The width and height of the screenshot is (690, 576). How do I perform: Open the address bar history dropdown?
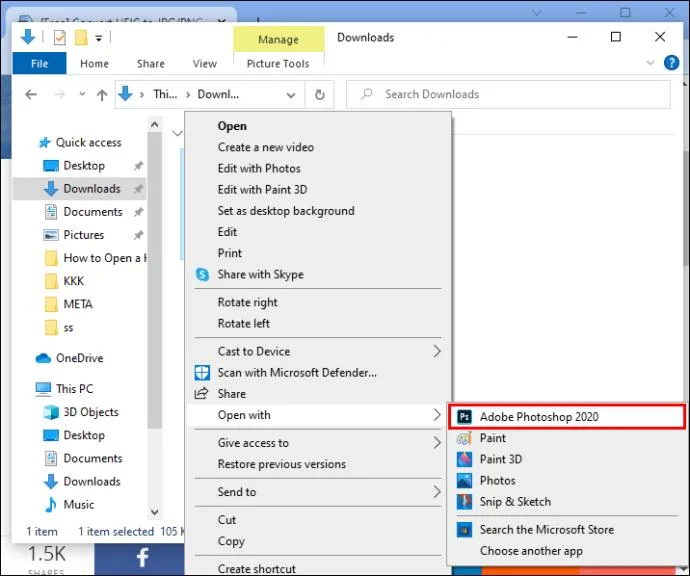[x=291, y=95]
